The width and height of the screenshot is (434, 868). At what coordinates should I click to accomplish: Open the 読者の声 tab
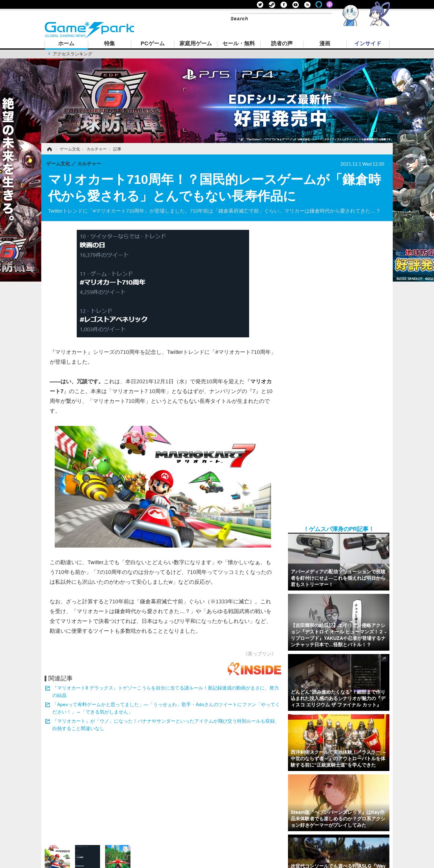[x=282, y=44]
